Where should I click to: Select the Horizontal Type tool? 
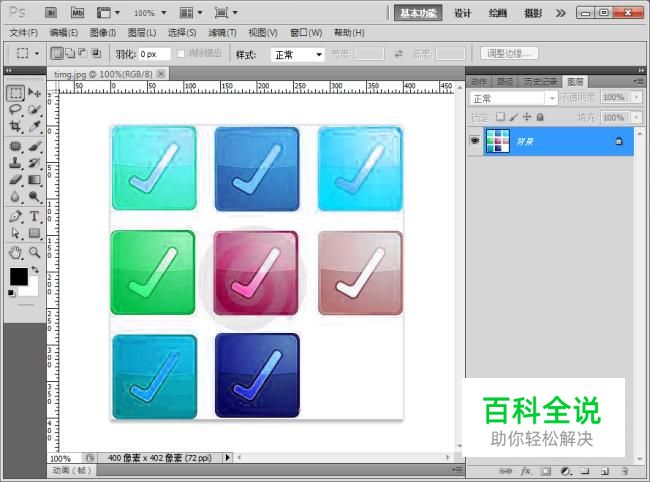pos(35,216)
